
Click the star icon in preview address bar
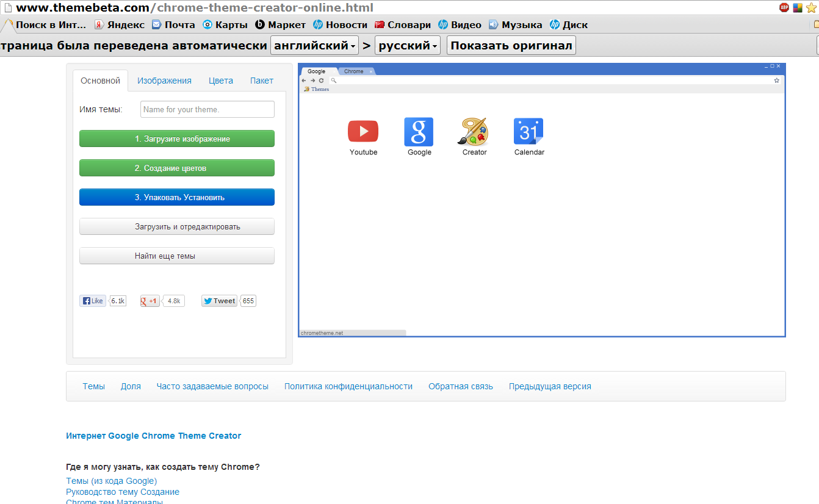(x=777, y=81)
